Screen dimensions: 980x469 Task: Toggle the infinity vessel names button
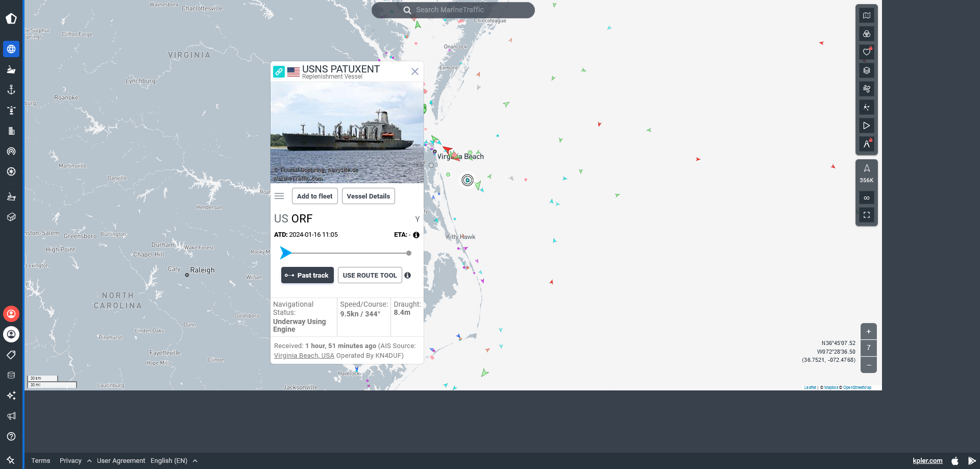coord(867,198)
